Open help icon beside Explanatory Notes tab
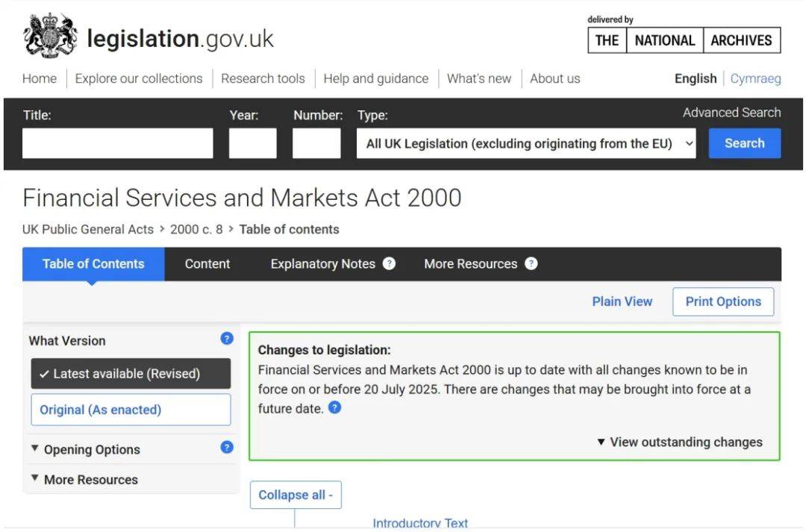The width and height of the screenshot is (806, 532). pyautogui.click(x=389, y=263)
